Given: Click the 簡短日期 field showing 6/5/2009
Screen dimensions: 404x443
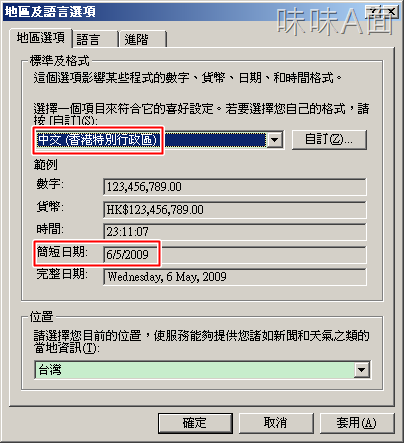Looking at the screenshot, I should [x=235, y=255].
